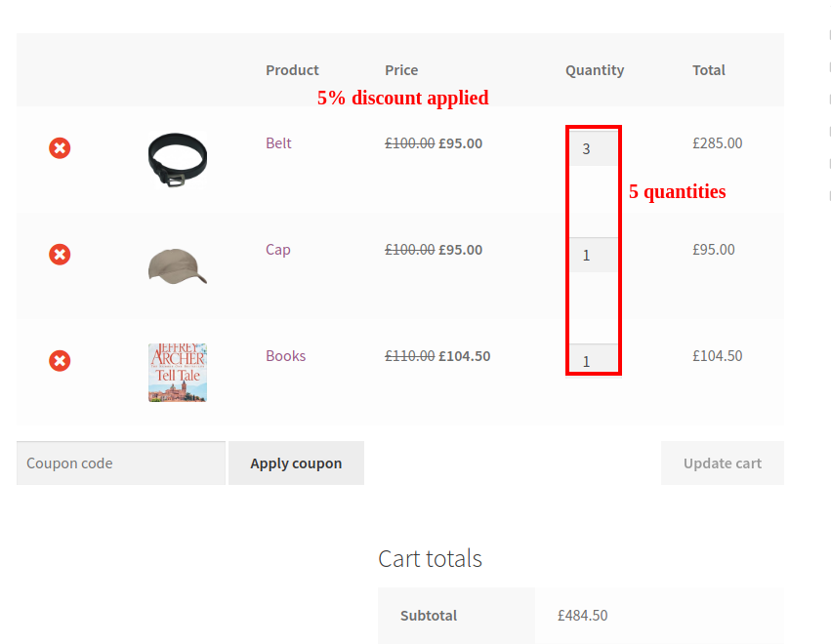
Task: Open the Cap product thumbnail
Action: coord(178,266)
